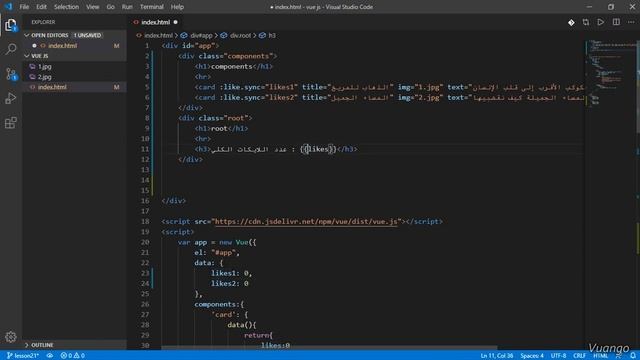Click h3 in the breadcrumb
Screen dimensions: 640x360
[272, 36]
